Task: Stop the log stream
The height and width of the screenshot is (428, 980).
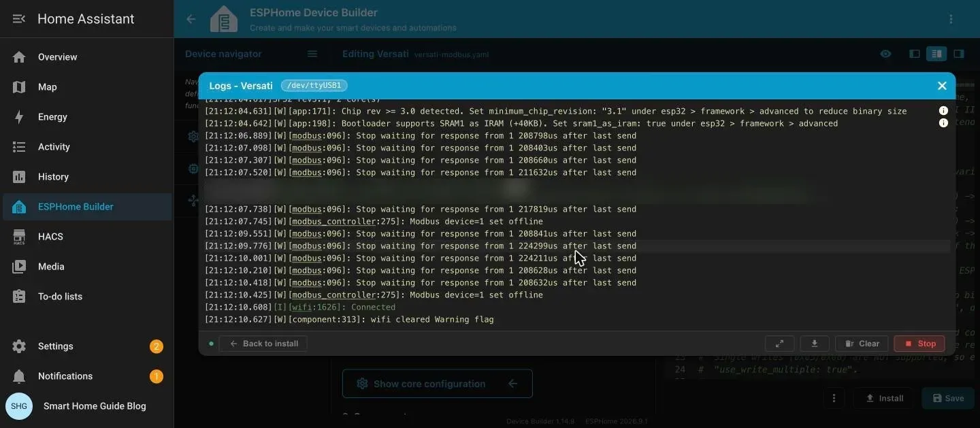Action: pos(919,344)
